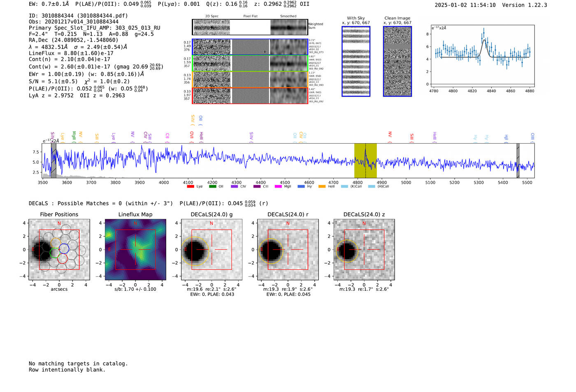Select the red-bordered fiber spectrum row
576x392 pixels.
tap(250, 95)
